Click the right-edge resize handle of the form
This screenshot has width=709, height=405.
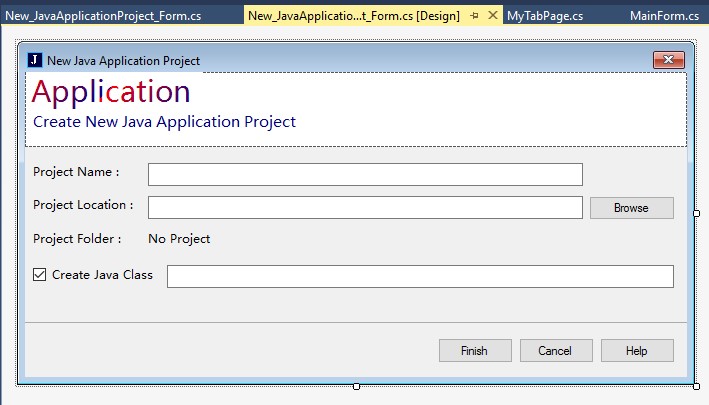click(696, 213)
